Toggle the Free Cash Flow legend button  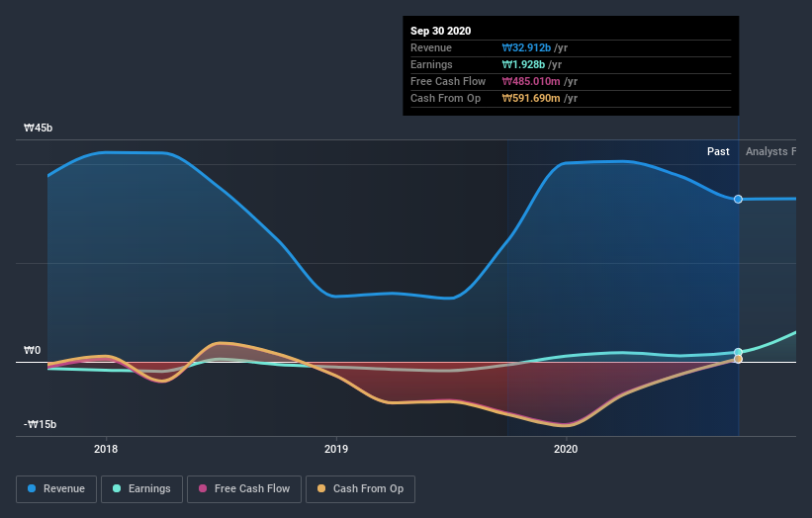pos(244,489)
